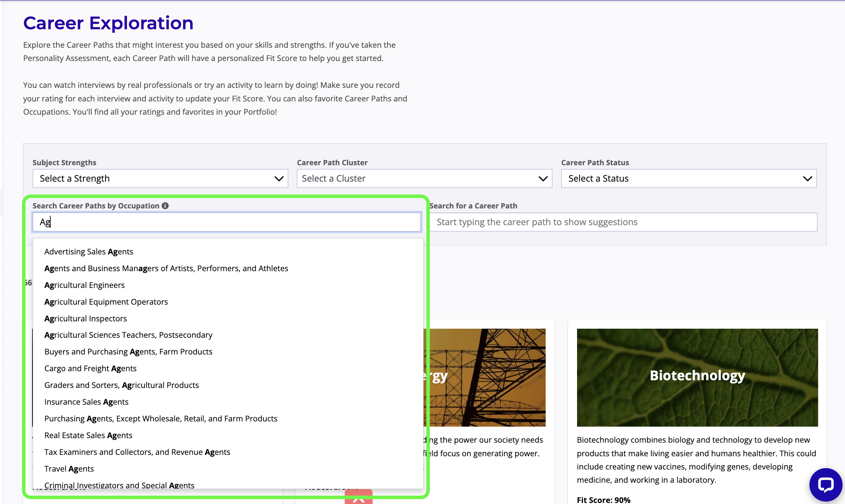845x504 pixels.
Task: Pick Agricultural Equipment Operators suggestion
Action: [x=106, y=302]
